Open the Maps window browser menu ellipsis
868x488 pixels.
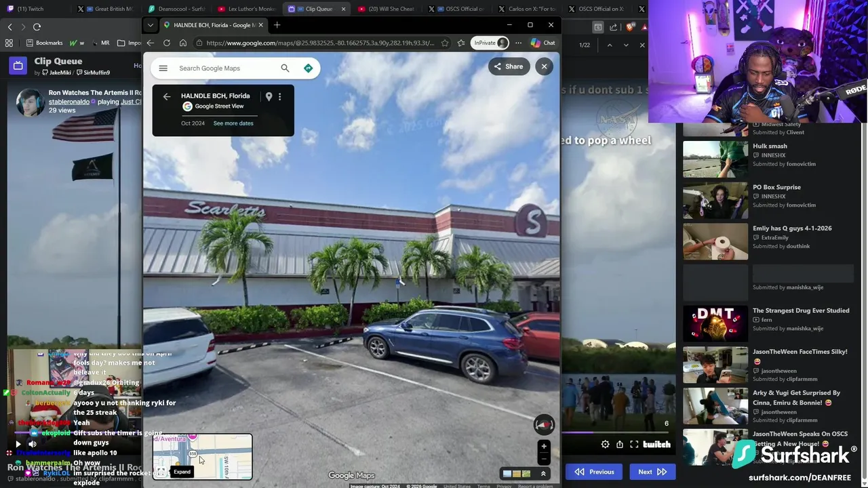518,43
